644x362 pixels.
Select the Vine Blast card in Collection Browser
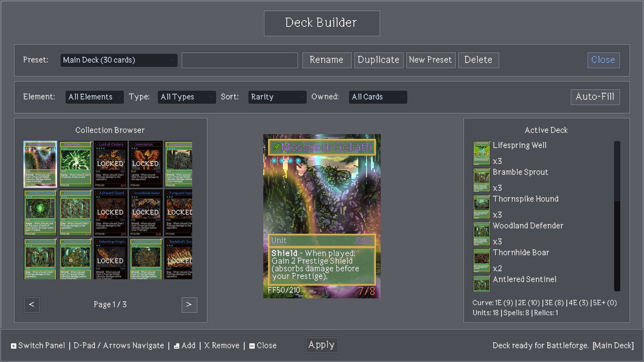75,164
